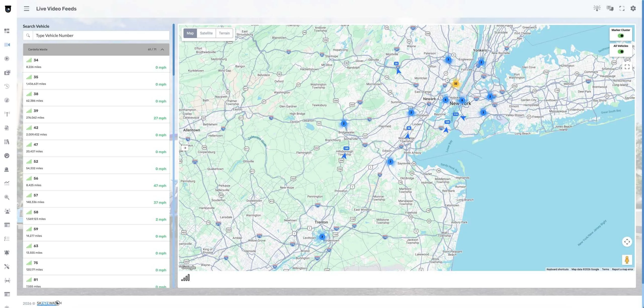Select vehicle 35 in the list
This screenshot has width=644, height=308.
pos(96,81)
